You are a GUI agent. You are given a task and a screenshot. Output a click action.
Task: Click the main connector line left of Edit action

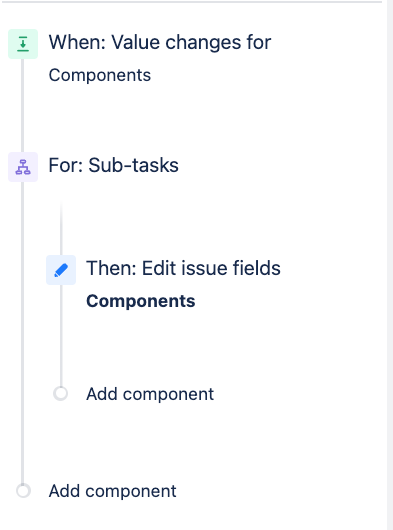(x=23, y=270)
